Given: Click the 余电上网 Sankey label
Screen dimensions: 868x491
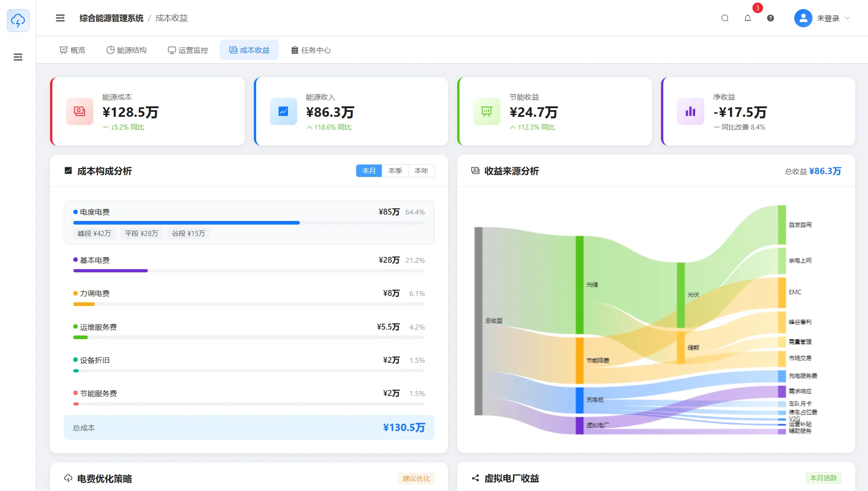Looking at the screenshot, I should [x=800, y=261].
